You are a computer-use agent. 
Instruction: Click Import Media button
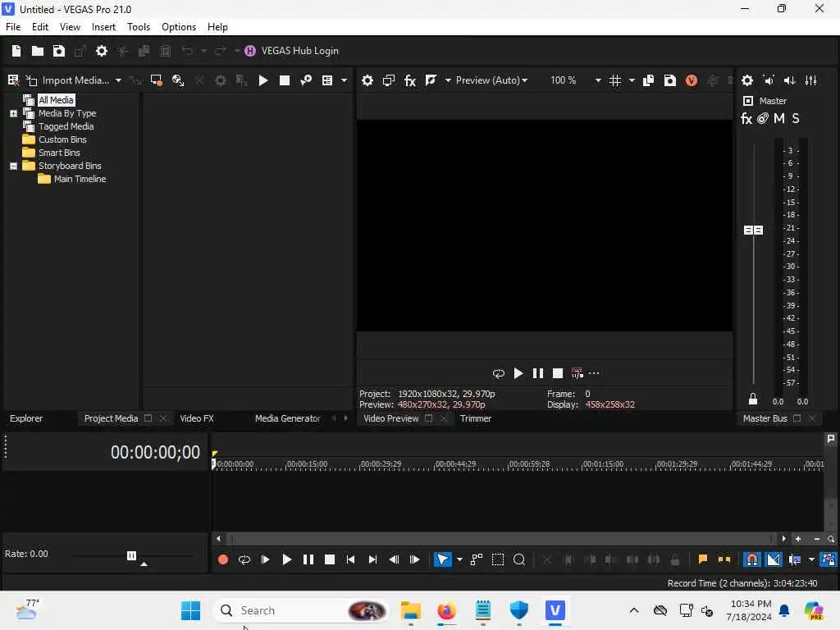click(x=68, y=80)
